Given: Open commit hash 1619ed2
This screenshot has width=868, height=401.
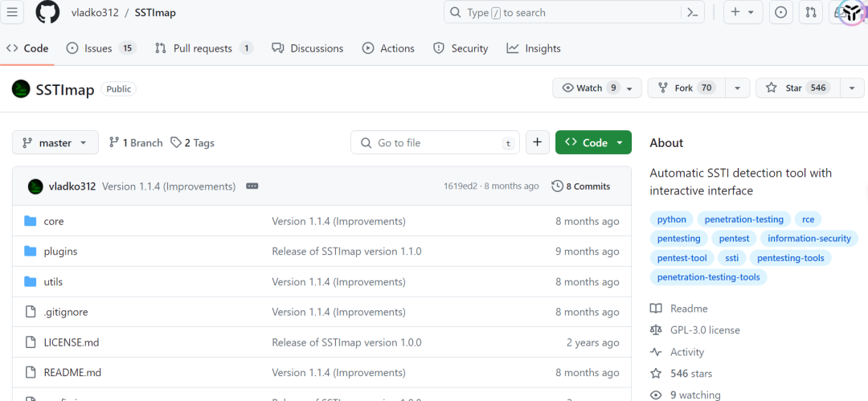Looking at the screenshot, I should pos(460,186).
